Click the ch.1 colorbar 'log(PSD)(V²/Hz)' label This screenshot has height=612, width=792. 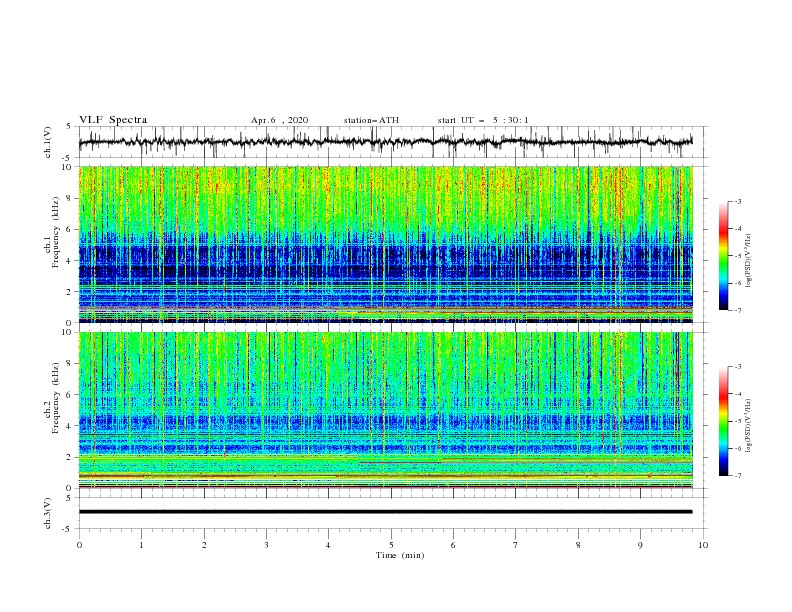tap(749, 261)
